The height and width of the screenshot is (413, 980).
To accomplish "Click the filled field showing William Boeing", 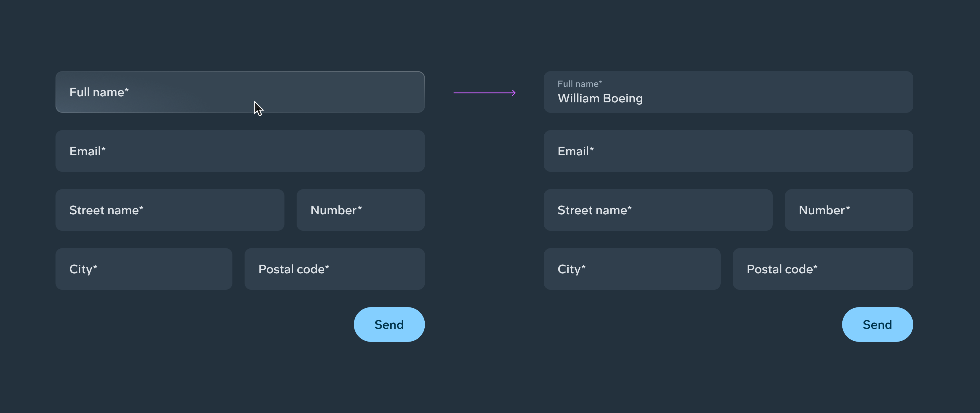I will pos(728,92).
